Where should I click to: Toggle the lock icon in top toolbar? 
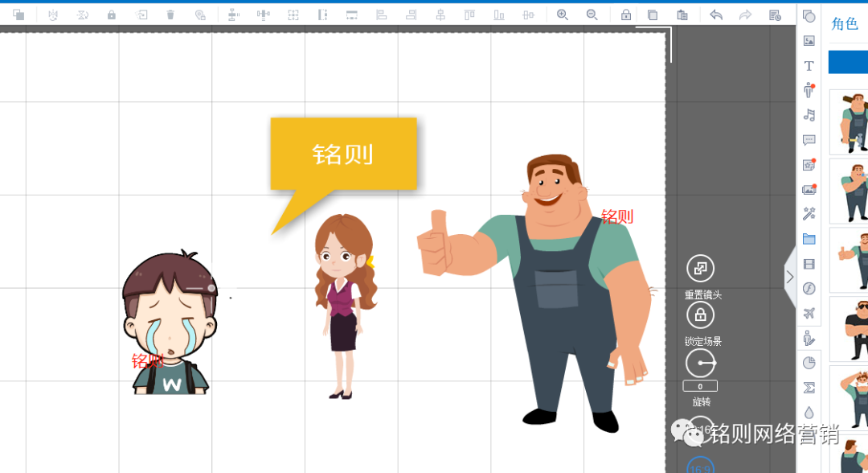coord(626,14)
